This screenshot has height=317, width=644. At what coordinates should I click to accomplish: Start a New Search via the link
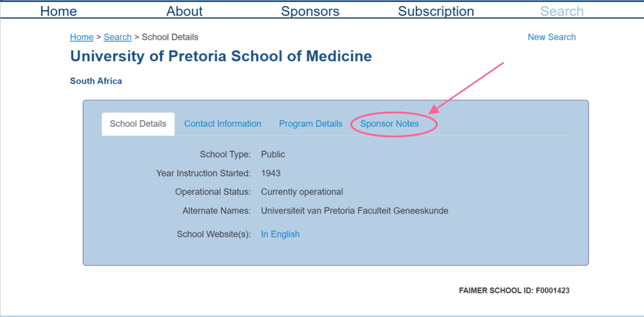[552, 37]
